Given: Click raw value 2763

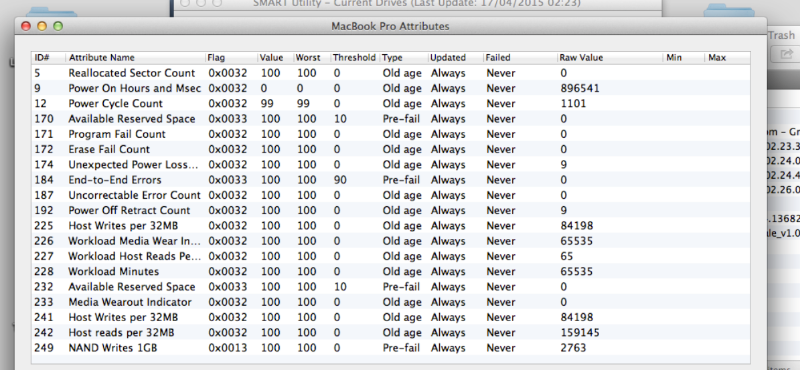Looking at the screenshot, I should tap(573, 348).
